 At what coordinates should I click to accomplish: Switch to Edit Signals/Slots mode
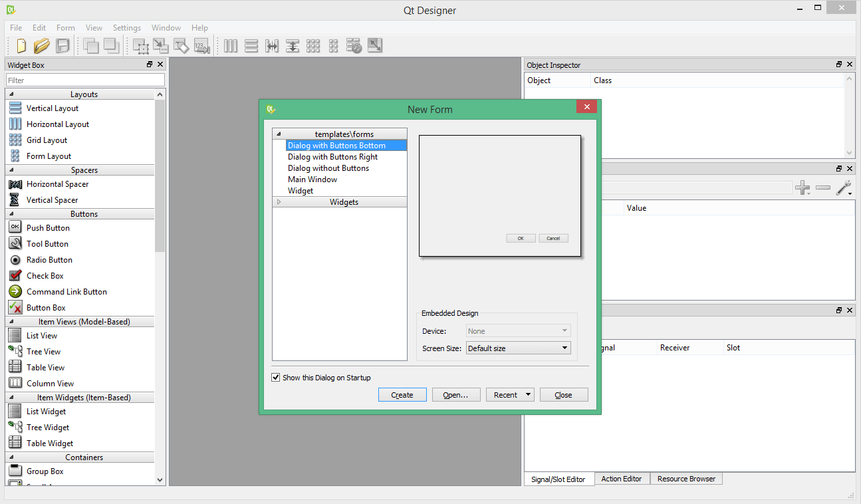pyautogui.click(x=160, y=46)
